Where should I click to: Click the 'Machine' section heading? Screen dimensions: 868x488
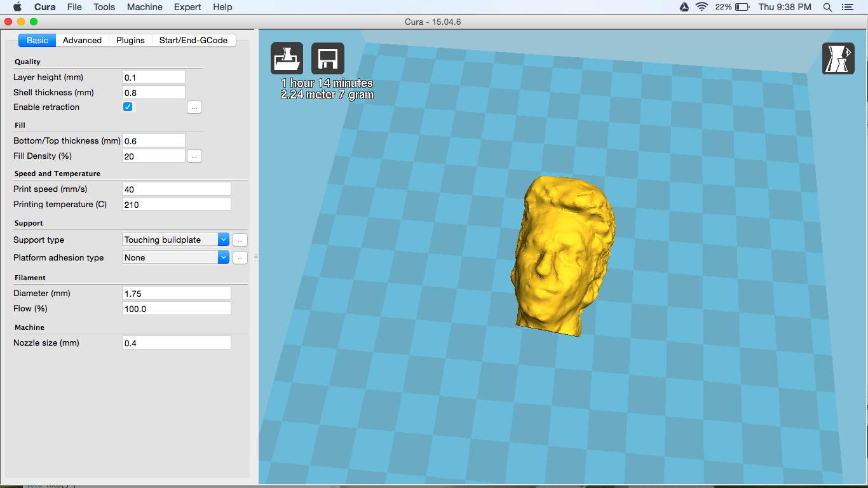pos(29,327)
